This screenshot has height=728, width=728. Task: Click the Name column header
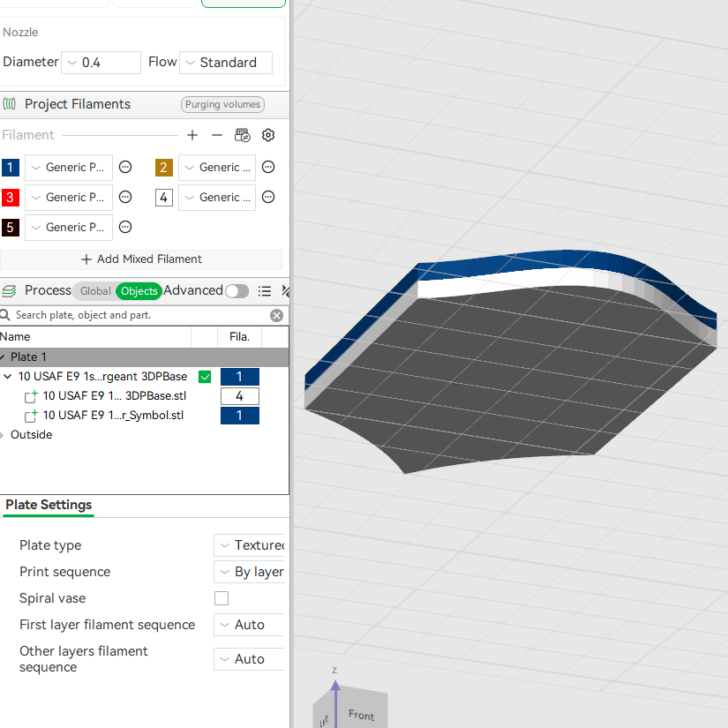click(x=95, y=337)
